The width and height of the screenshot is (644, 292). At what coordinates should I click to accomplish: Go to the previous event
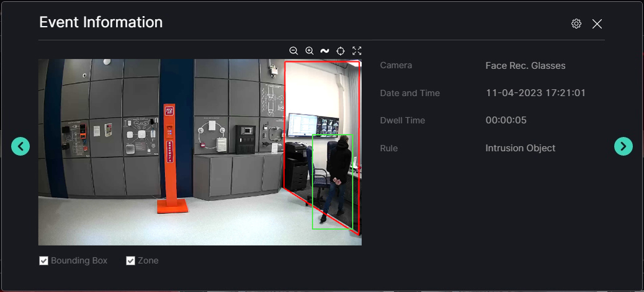click(x=20, y=146)
